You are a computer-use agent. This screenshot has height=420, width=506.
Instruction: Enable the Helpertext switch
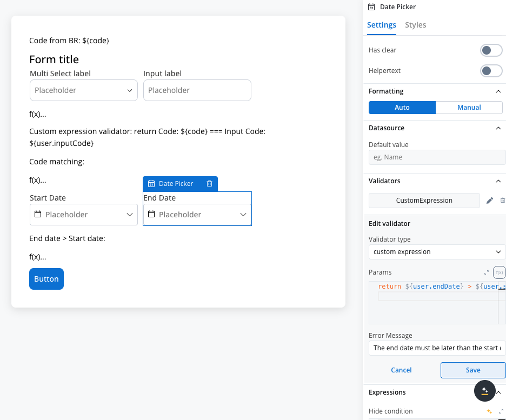click(x=491, y=71)
